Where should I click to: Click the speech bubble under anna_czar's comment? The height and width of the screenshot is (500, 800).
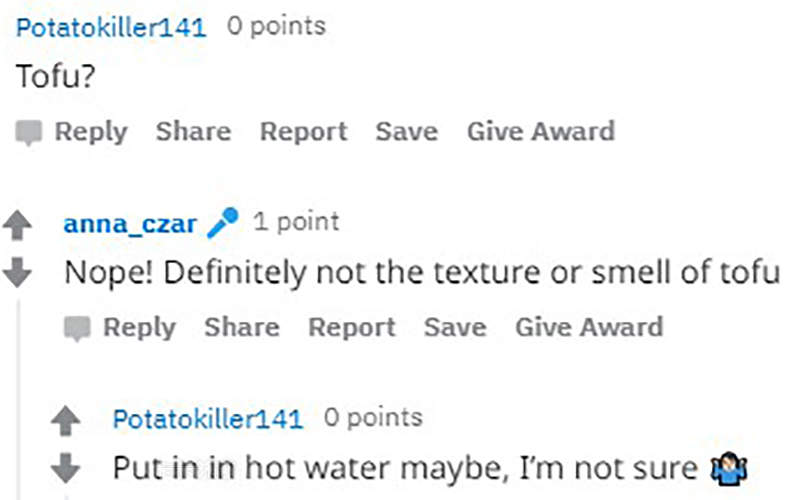pyautogui.click(x=78, y=327)
